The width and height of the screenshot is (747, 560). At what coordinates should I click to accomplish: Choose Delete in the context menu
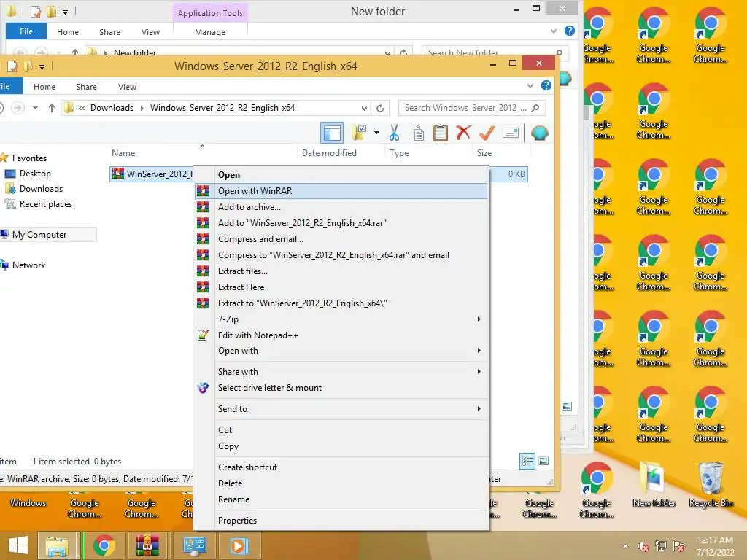coord(341,483)
